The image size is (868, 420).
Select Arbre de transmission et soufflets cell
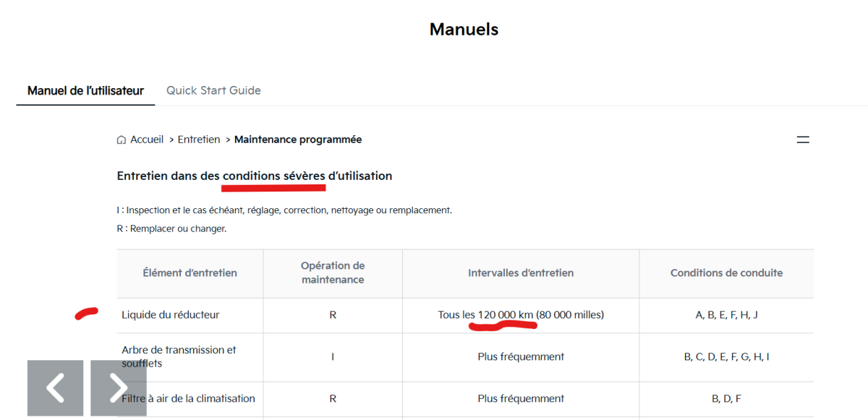190,357
